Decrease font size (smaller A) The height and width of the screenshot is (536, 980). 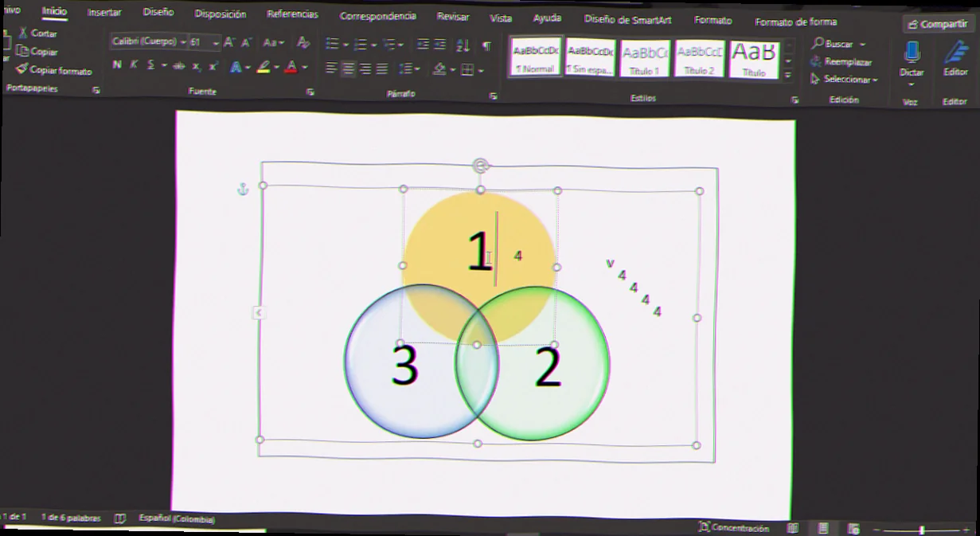tap(246, 42)
